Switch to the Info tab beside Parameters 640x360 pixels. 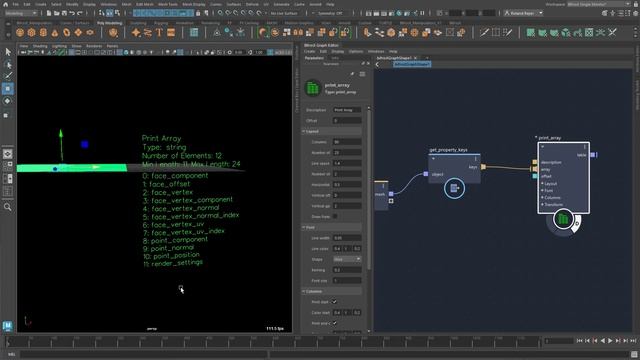[x=335, y=58]
